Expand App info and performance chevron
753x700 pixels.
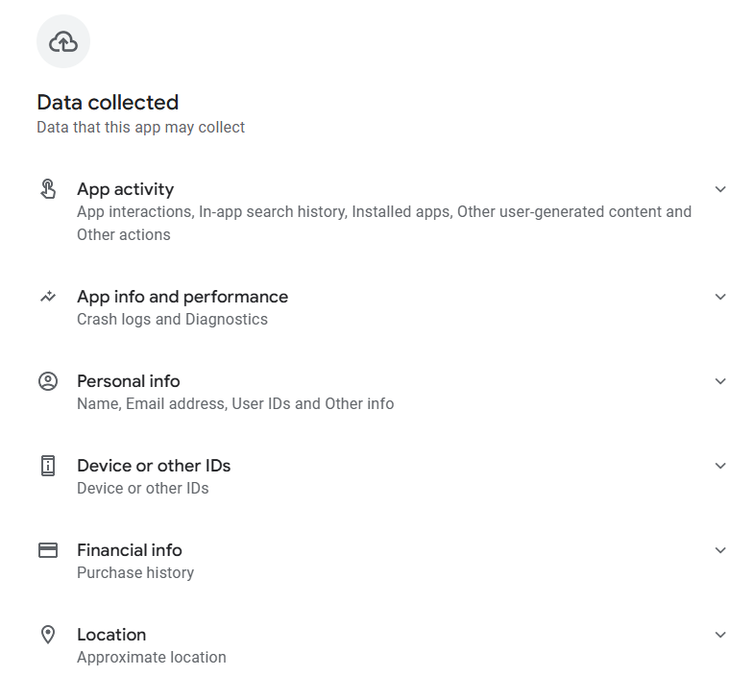coord(720,297)
